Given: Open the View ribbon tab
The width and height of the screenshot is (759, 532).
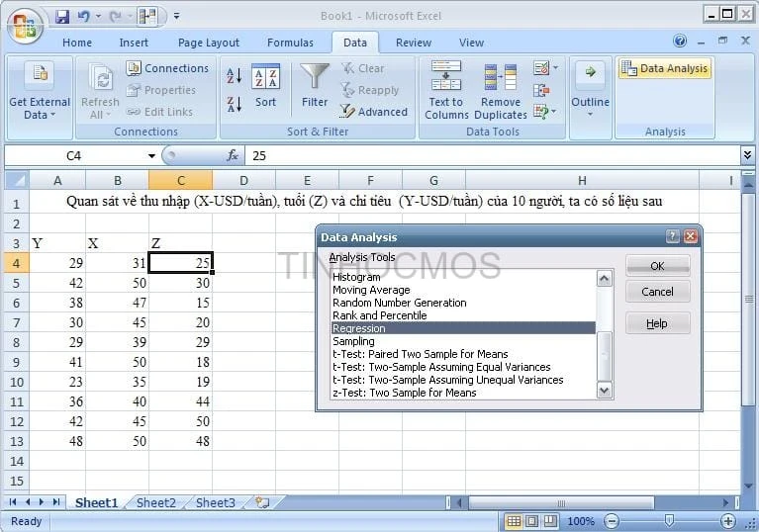Looking at the screenshot, I should click(x=471, y=43).
